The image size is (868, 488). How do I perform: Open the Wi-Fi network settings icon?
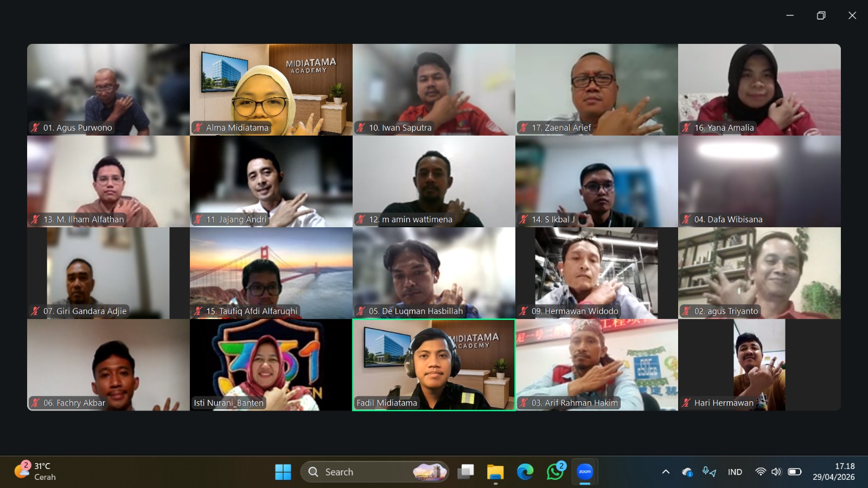click(761, 472)
